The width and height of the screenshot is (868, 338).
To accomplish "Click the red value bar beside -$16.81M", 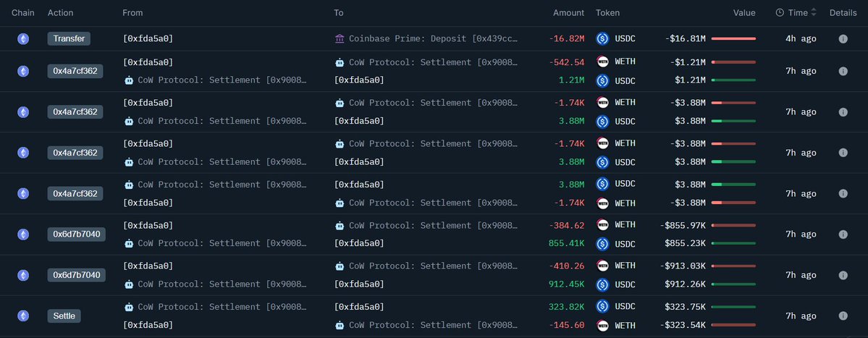I will (x=733, y=39).
